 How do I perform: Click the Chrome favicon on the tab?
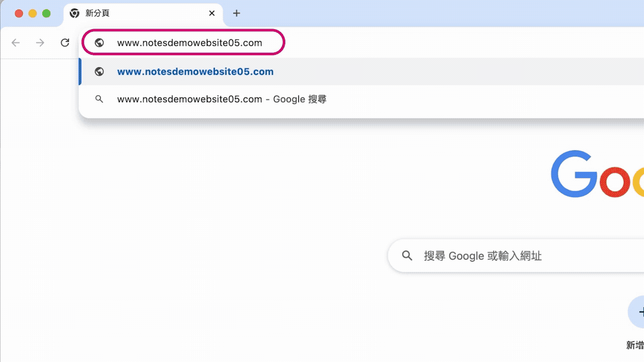click(74, 14)
